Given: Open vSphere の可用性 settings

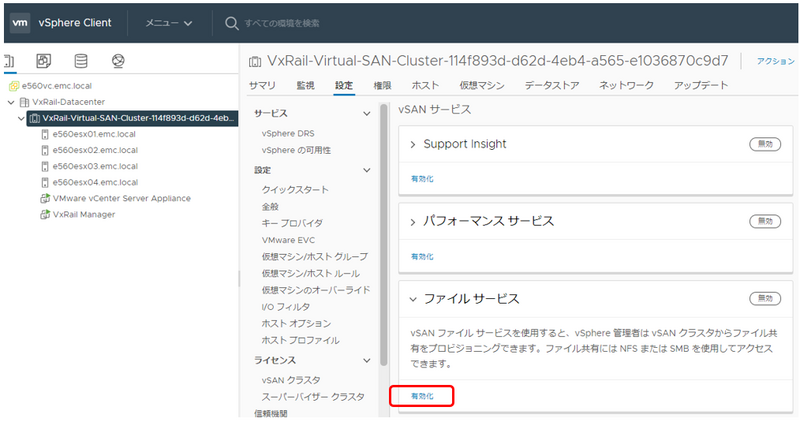Looking at the screenshot, I should [296, 150].
